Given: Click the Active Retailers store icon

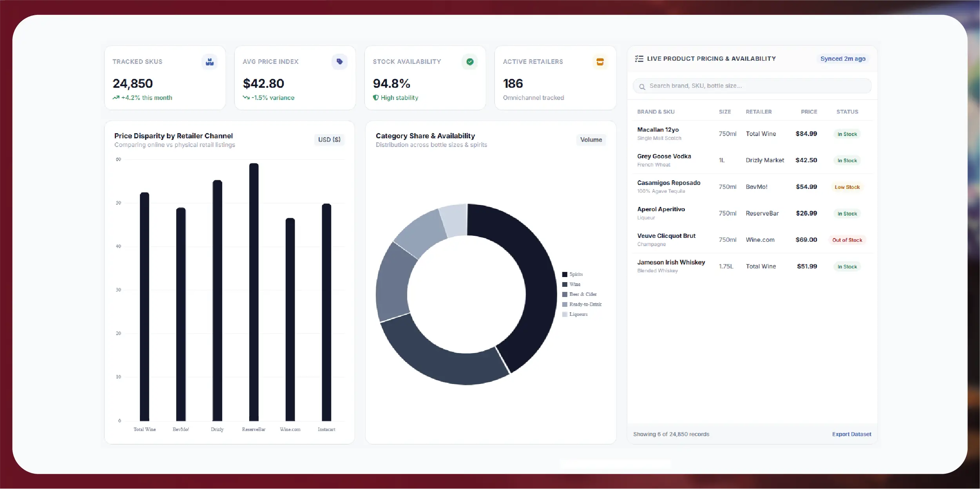Looking at the screenshot, I should point(600,62).
